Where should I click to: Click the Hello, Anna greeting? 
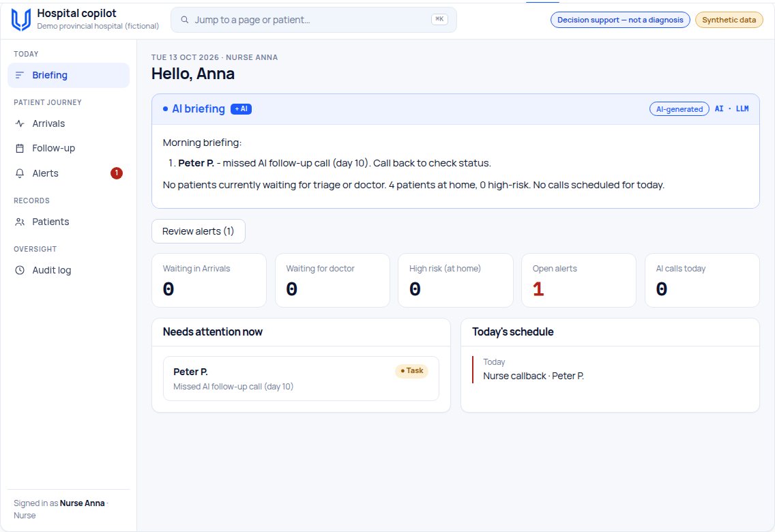coord(193,74)
